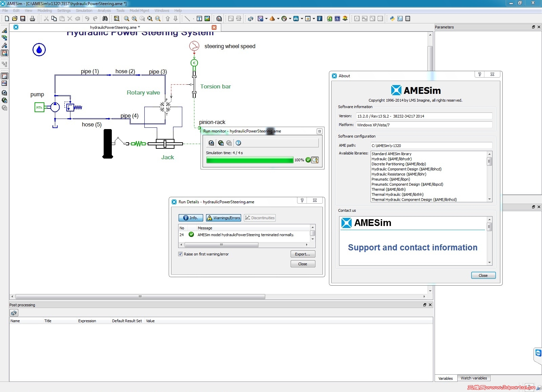542x392 pixels.
Task: Toggle the Discontinuities filter button
Action: [x=260, y=218]
